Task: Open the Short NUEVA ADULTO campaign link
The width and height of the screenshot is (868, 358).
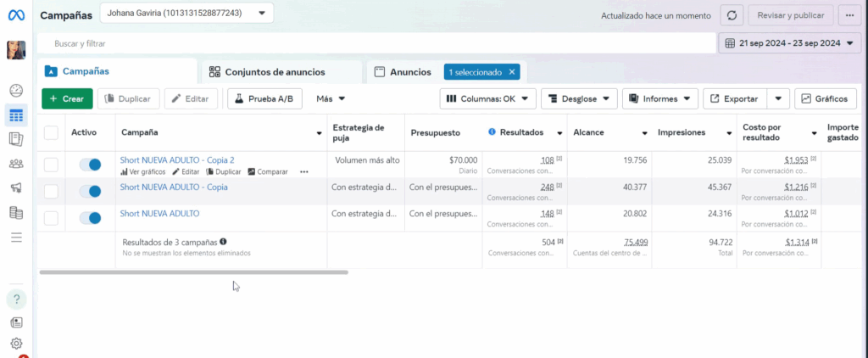Action: coord(160,213)
